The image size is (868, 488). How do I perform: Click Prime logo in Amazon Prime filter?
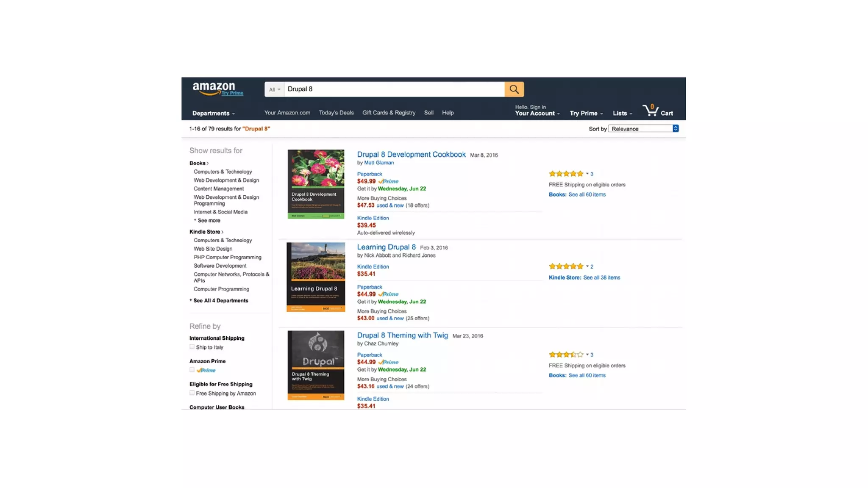(x=206, y=370)
